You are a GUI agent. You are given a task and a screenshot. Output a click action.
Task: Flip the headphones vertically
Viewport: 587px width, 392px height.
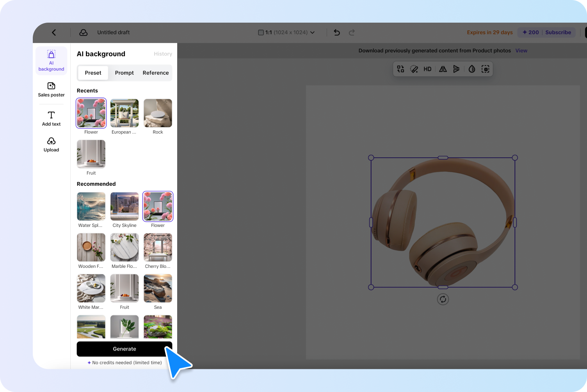457,69
